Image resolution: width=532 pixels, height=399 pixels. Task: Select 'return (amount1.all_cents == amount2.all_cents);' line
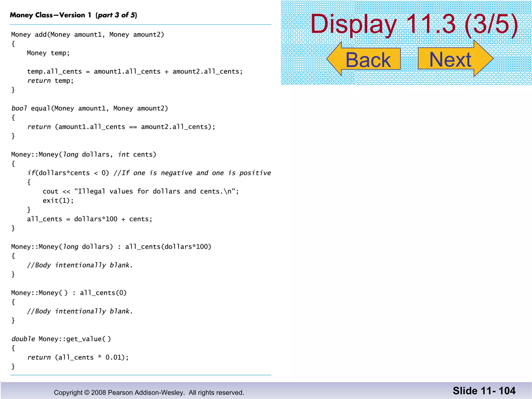tap(121, 127)
